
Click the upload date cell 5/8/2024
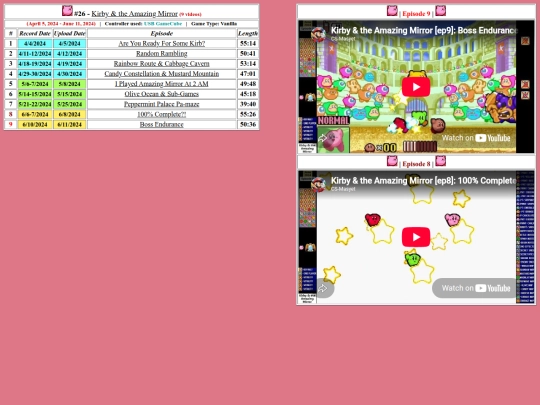[70, 84]
